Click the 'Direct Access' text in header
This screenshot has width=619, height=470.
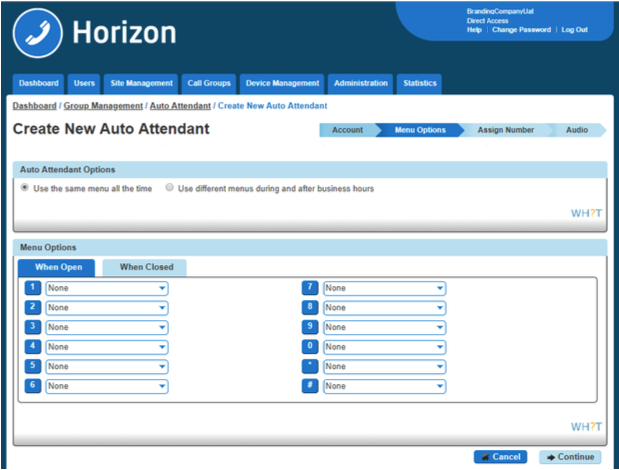pos(488,21)
